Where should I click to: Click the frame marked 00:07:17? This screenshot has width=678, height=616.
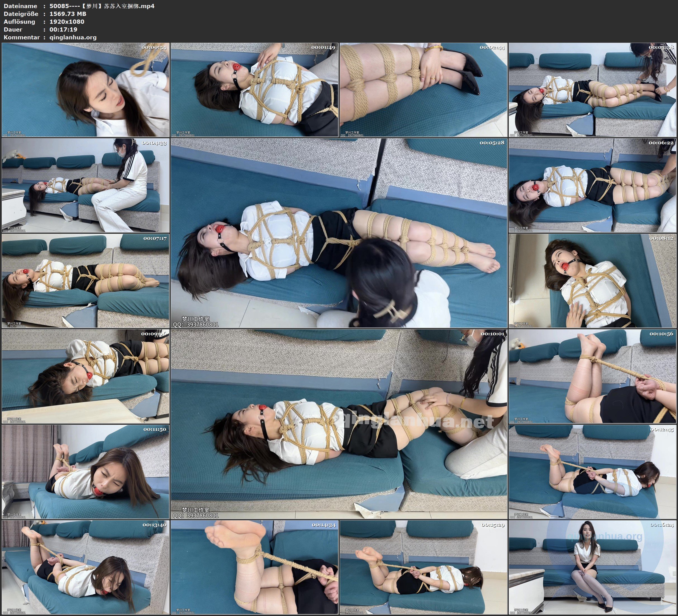coord(85,281)
